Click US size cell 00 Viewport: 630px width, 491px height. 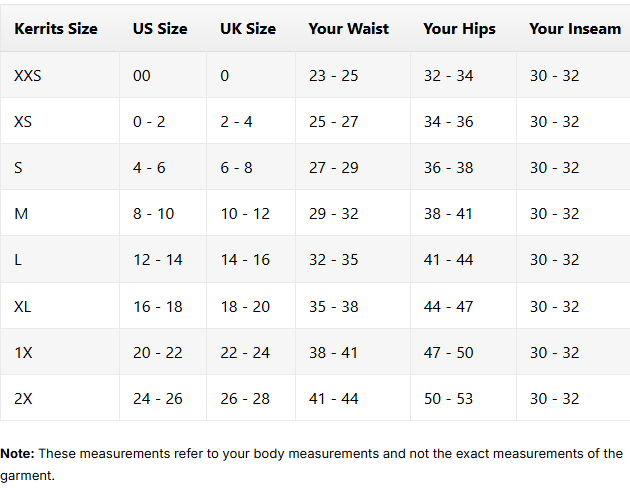point(141,76)
